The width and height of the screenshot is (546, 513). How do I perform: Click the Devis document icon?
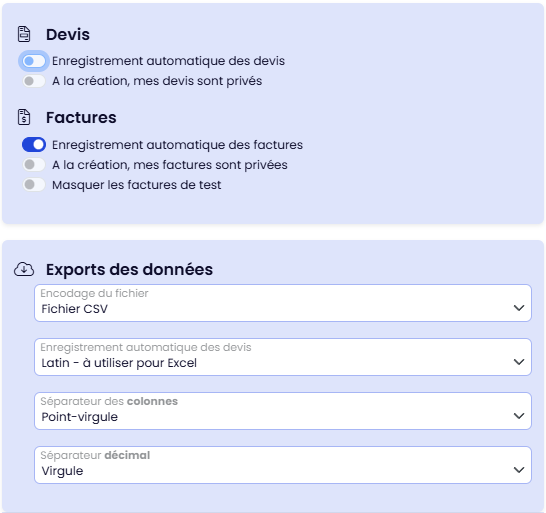click(24, 34)
